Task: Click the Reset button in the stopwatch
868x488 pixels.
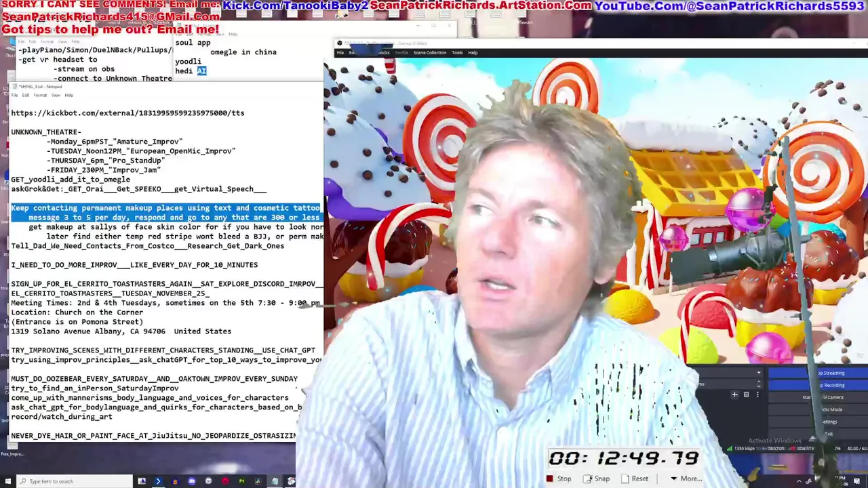Action: pyautogui.click(x=634, y=479)
